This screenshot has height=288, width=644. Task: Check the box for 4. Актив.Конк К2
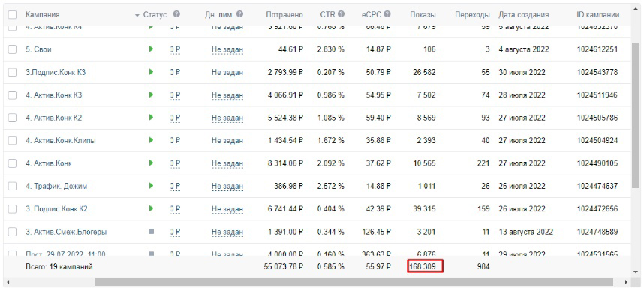[12, 118]
